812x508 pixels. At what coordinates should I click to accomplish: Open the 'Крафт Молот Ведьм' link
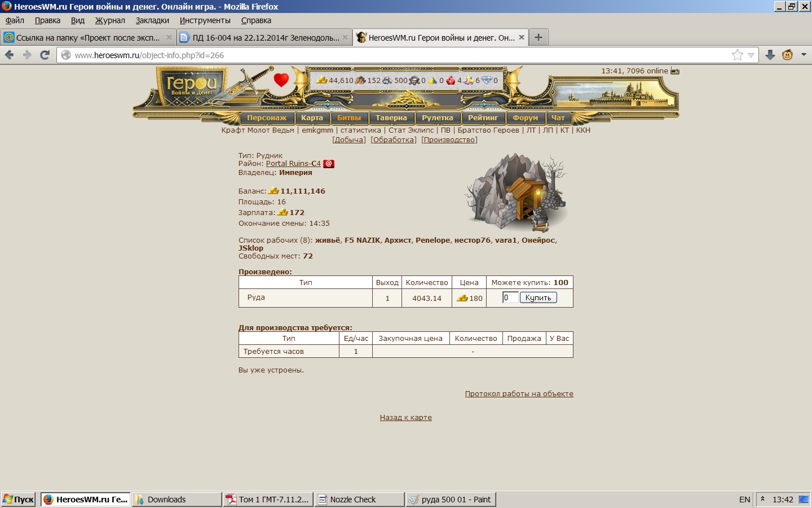point(258,130)
